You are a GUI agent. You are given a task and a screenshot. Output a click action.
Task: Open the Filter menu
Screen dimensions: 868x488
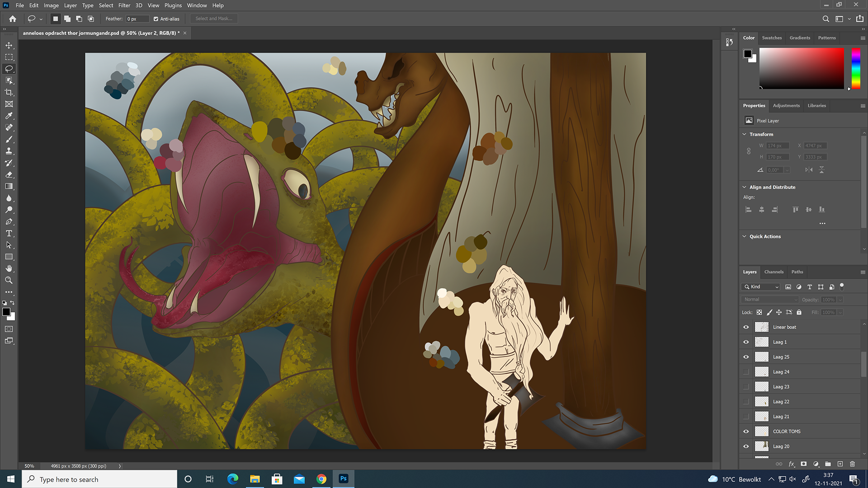click(x=124, y=5)
